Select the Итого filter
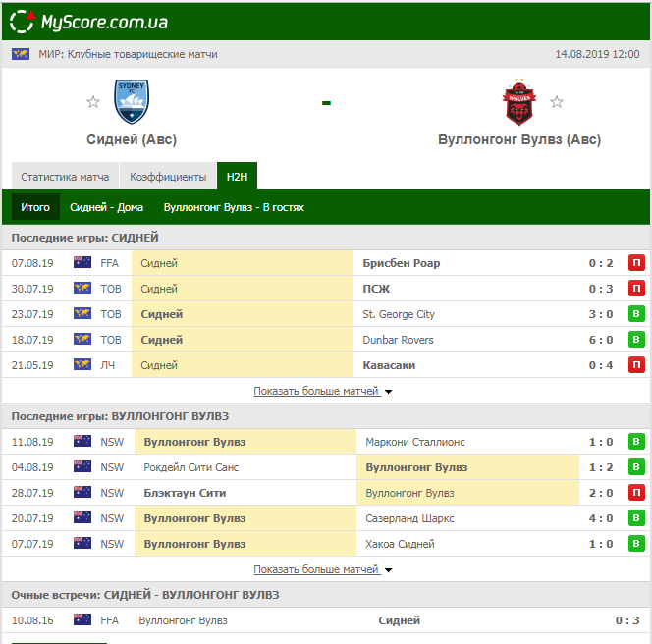The width and height of the screenshot is (652, 644). [x=35, y=207]
